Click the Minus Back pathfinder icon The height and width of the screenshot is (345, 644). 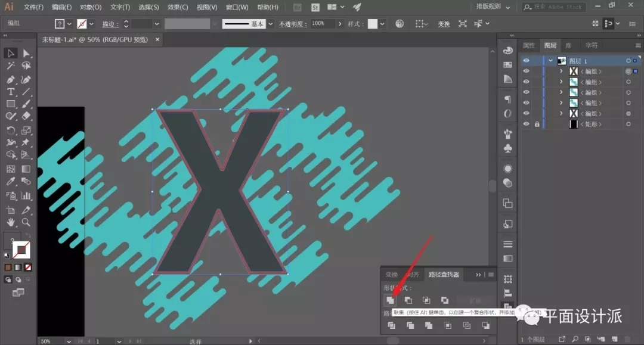485,325
